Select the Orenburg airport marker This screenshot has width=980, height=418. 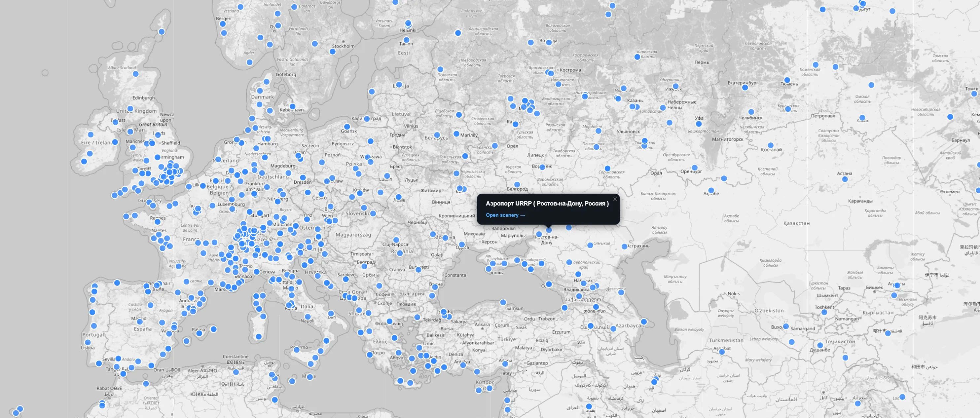[x=694, y=168]
